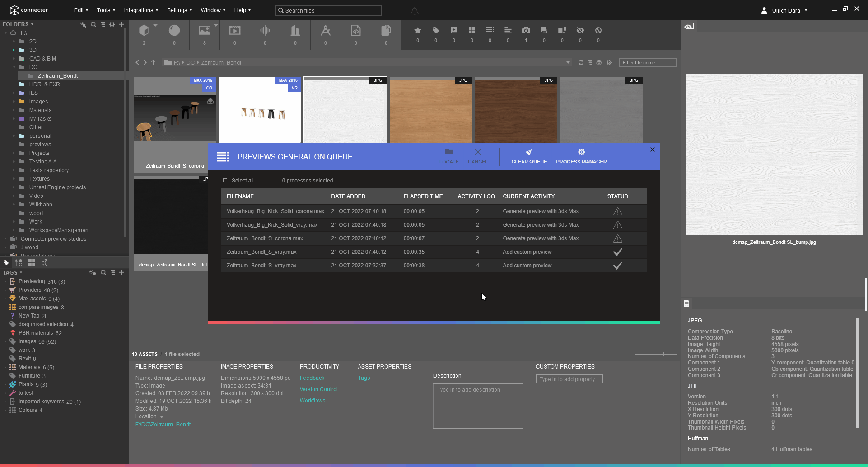Filter by hidden assets crossed-eye icon
Viewport: 868px width, 467px height.
pyautogui.click(x=580, y=30)
